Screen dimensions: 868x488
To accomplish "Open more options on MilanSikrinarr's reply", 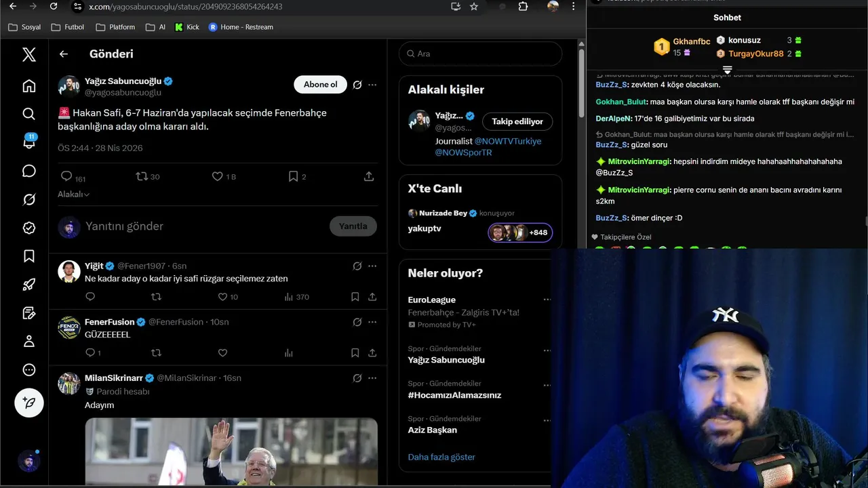I will pyautogui.click(x=372, y=378).
